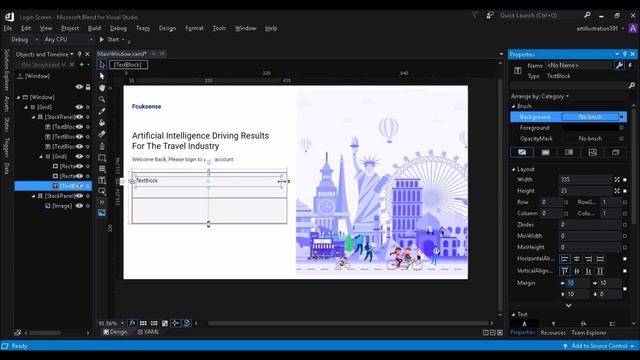Click the Foreground black color swatch
The height and width of the screenshot is (360, 640).
point(590,128)
